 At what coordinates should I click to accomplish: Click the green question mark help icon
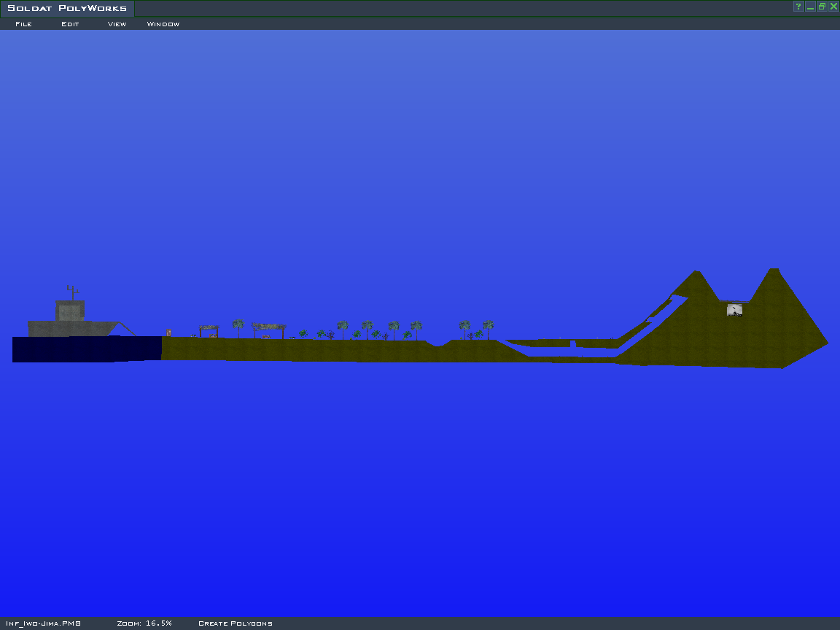[x=798, y=7]
